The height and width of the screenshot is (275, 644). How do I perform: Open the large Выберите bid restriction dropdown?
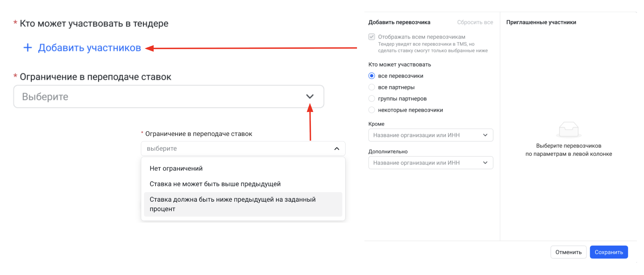click(163, 97)
